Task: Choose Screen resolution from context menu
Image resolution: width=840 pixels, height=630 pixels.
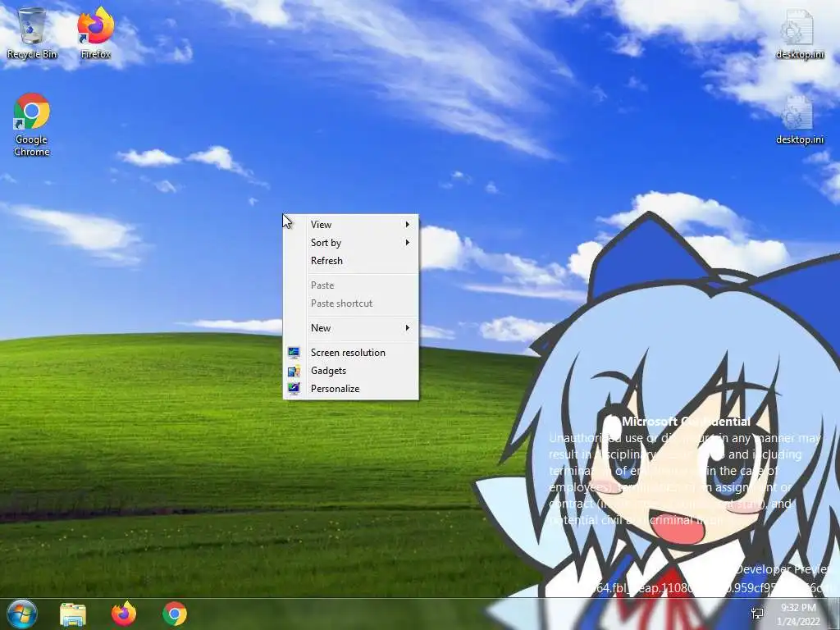Action: (x=351, y=353)
